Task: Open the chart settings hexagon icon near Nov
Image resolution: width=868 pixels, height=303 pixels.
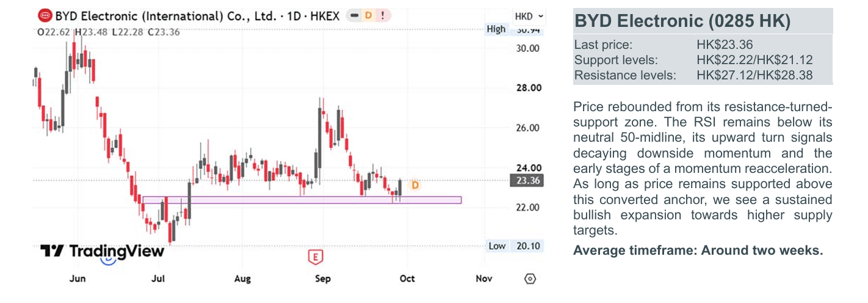Action: click(x=530, y=279)
